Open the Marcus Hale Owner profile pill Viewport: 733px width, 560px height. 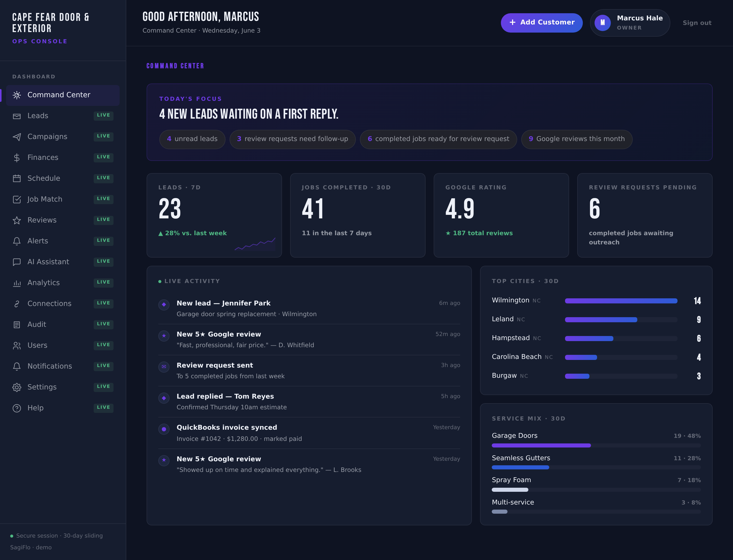tap(630, 23)
